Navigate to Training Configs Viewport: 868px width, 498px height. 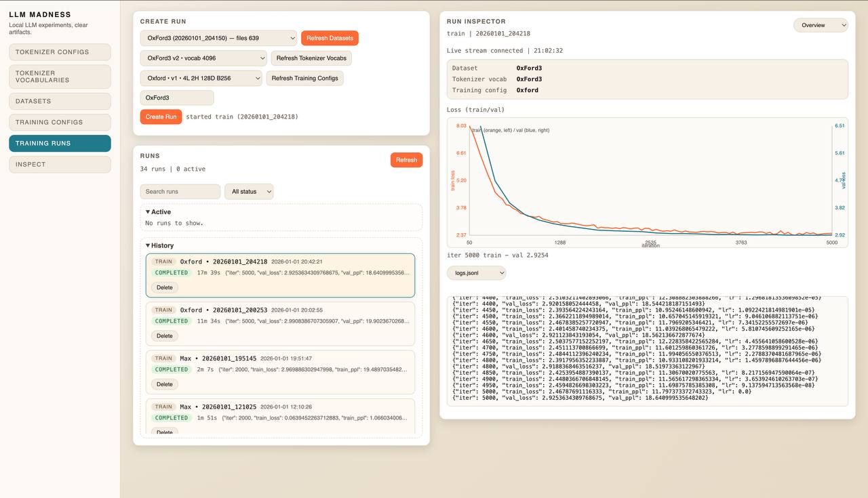click(x=60, y=123)
